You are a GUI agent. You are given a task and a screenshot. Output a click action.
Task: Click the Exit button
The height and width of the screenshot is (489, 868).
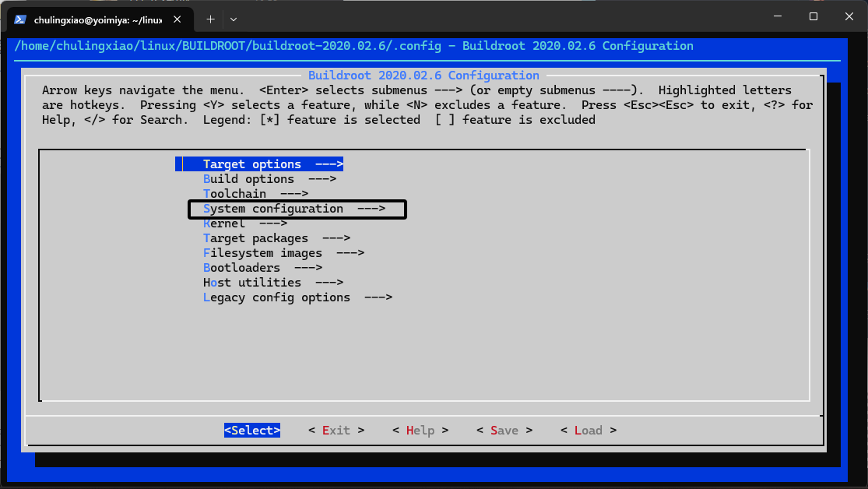[336, 431]
